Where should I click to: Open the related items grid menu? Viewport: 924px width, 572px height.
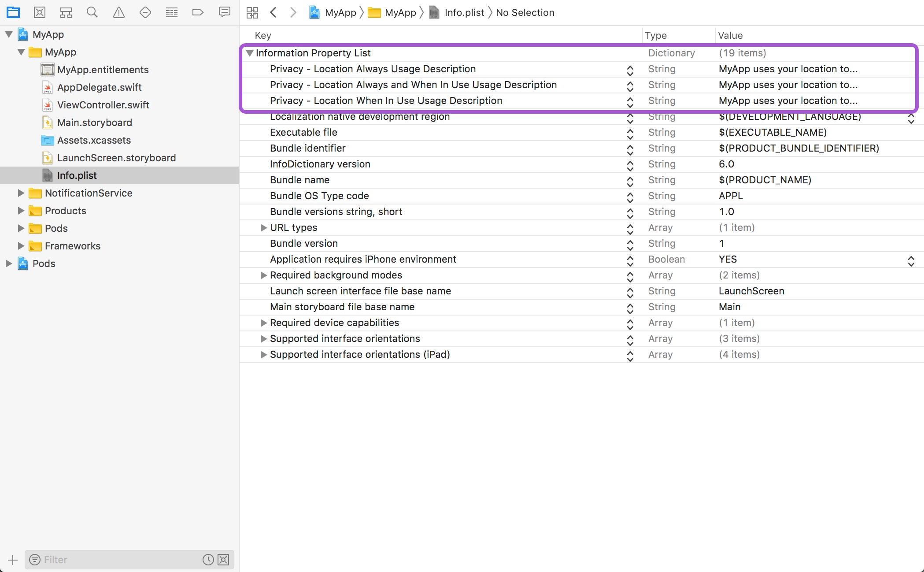(252, 12)
